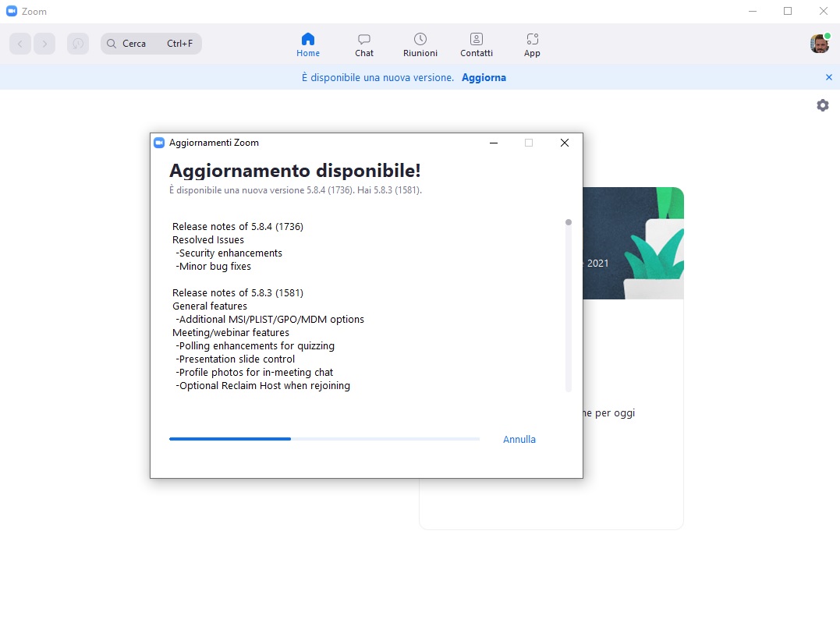Click the Aggiorna link in banner

484,78
